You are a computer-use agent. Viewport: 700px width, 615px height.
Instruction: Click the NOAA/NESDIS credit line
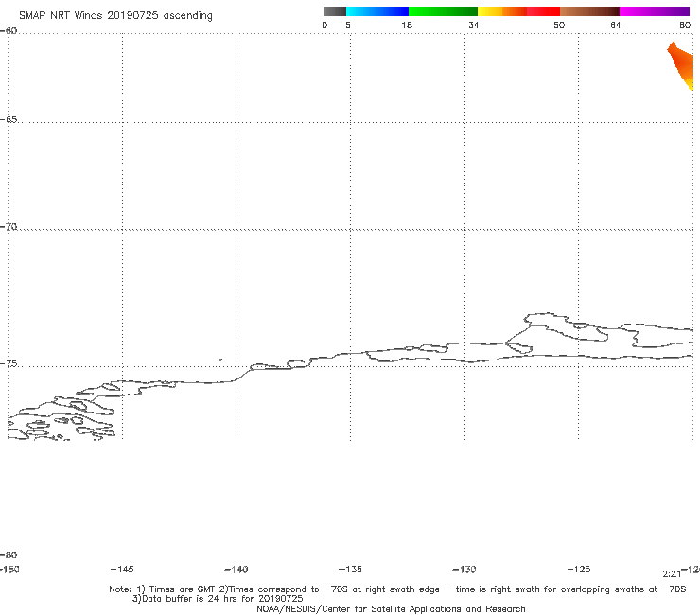pos(391,608)
